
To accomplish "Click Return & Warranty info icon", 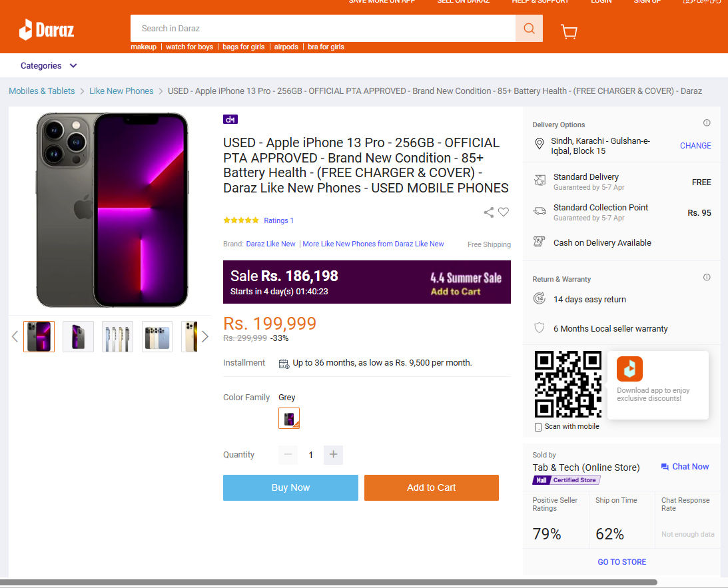I will tap(707, 278).
